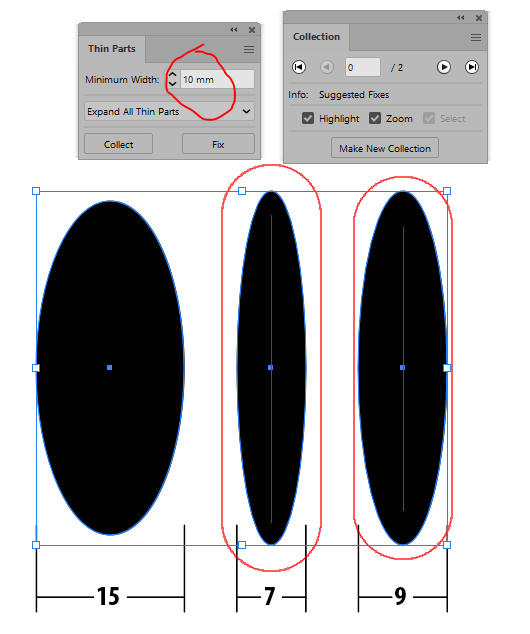Click the top-right selection bounding box handle
Image resolution: width=530 pixels, height=634 pixels.
[x=447, y=191]
